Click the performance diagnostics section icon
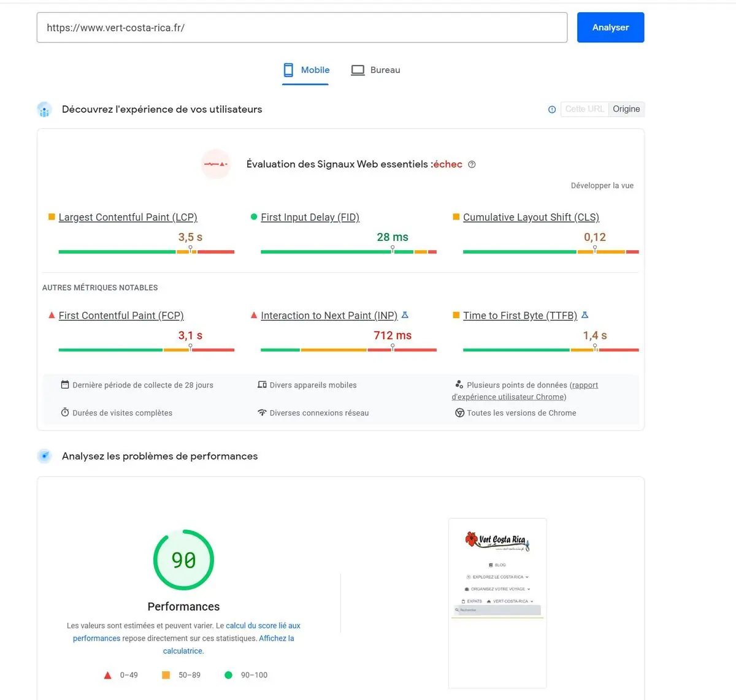 pos(44,456)
